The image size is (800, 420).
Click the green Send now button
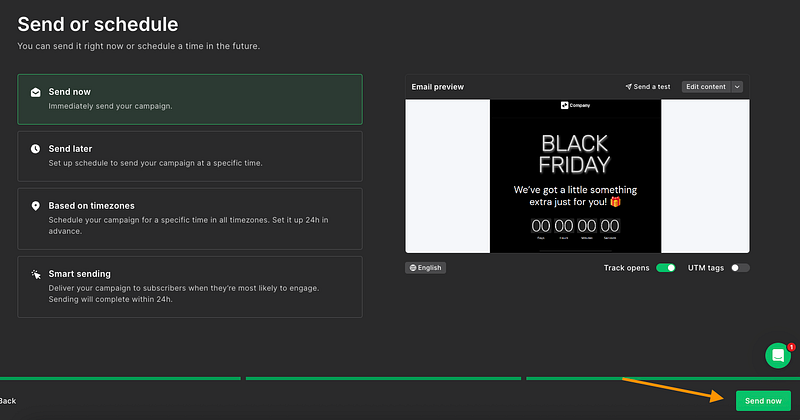(763, 401)
